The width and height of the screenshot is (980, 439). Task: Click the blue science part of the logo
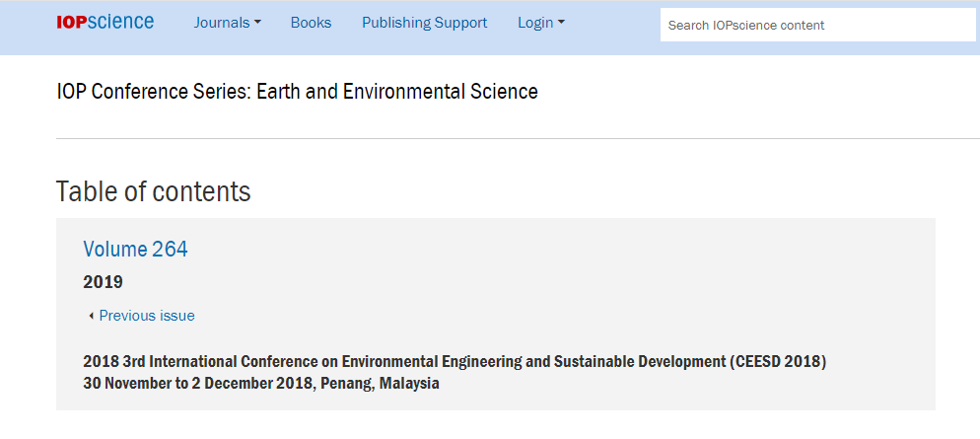(120, 22)
